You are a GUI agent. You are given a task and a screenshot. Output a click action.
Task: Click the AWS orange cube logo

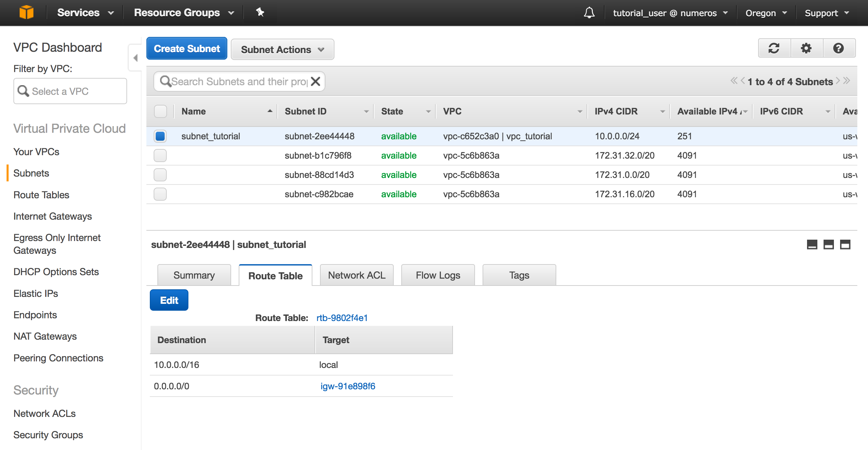tap(27, 12)
